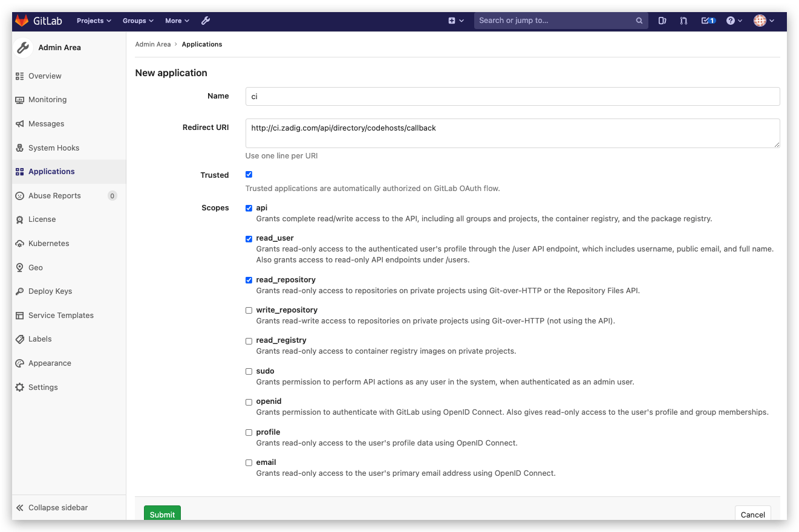Screen dimensions: 799x532
Task: Enable the profile scope checkbox
Action: [x=249, y=432]
